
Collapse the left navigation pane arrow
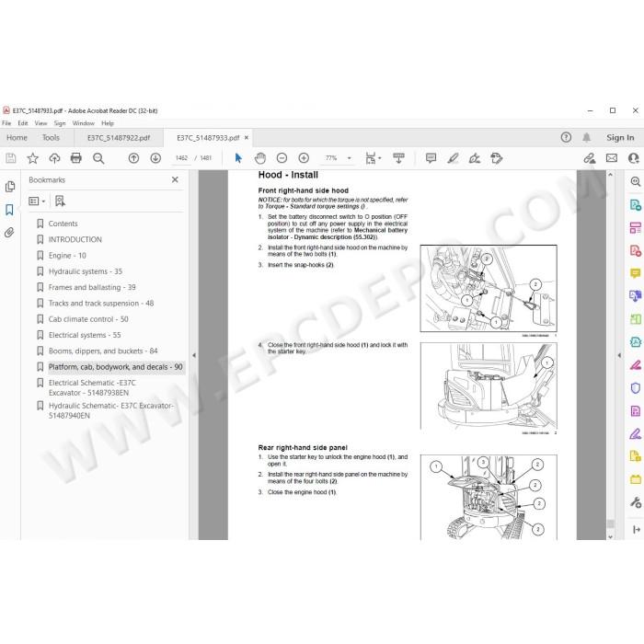[194, 355]
